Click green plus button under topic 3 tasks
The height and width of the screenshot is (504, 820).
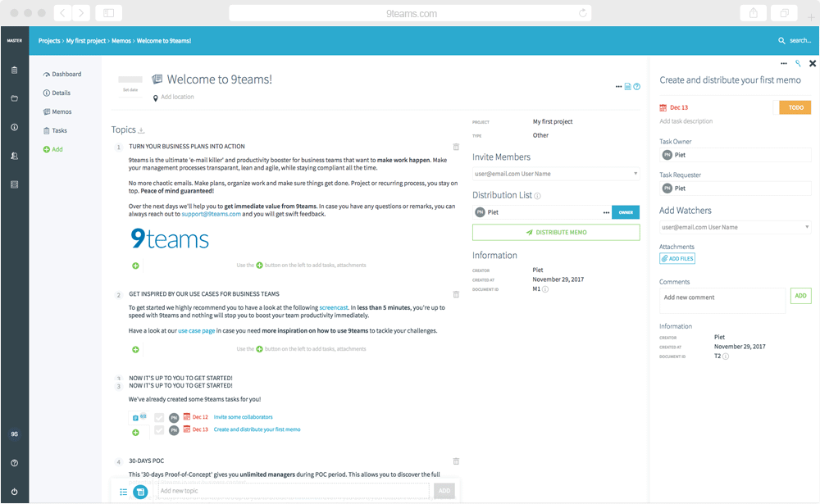coord(135,433)
